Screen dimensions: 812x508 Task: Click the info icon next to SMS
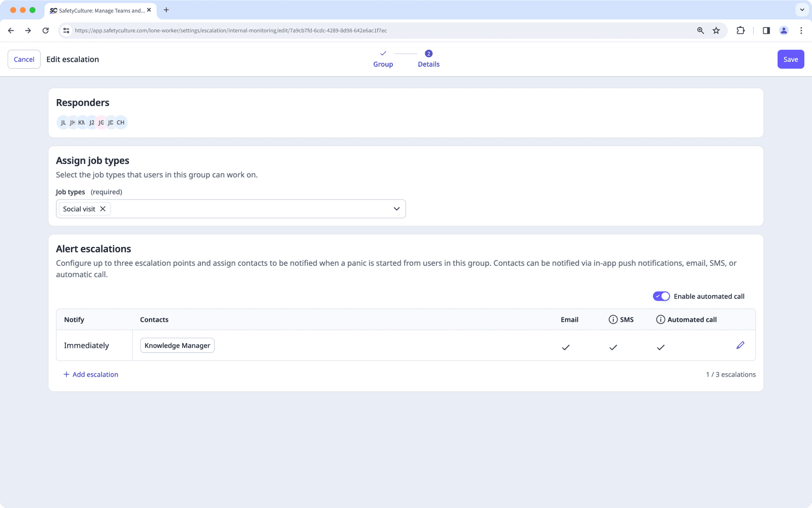coord(612,319)
